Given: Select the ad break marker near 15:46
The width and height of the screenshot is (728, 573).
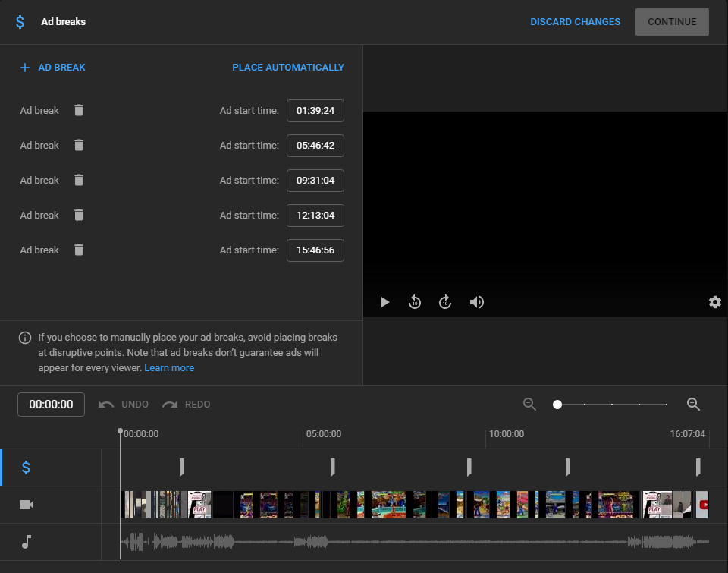Looking at the screenshot, I should tap(698, 467).
